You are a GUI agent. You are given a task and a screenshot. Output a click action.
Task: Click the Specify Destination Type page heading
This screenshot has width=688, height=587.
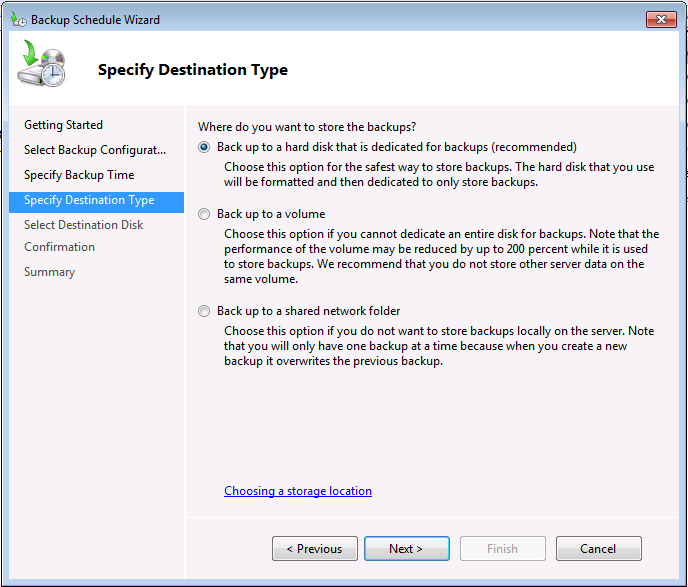click(x=193, y=70)
